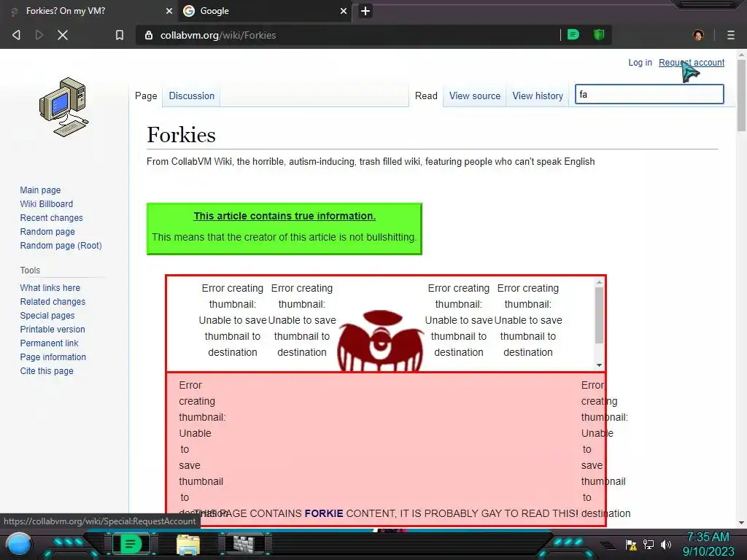Viewport: 747px width, 560px height.
Task: Click the main page scrollbar thumb
Action: (741, 95)
